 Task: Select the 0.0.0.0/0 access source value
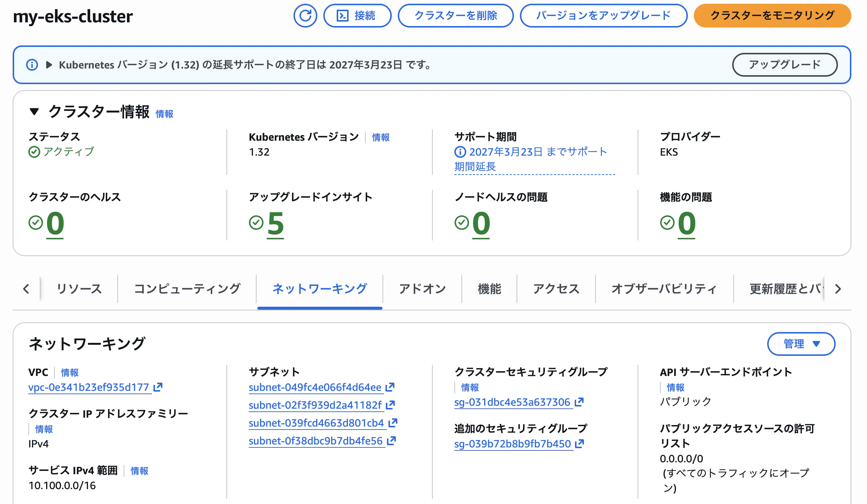(682, 459)
